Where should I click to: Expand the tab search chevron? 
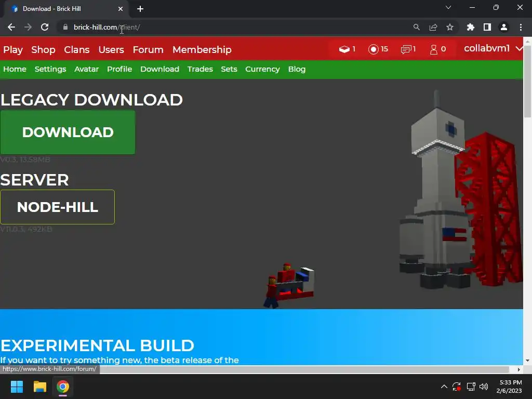point(448,7)
